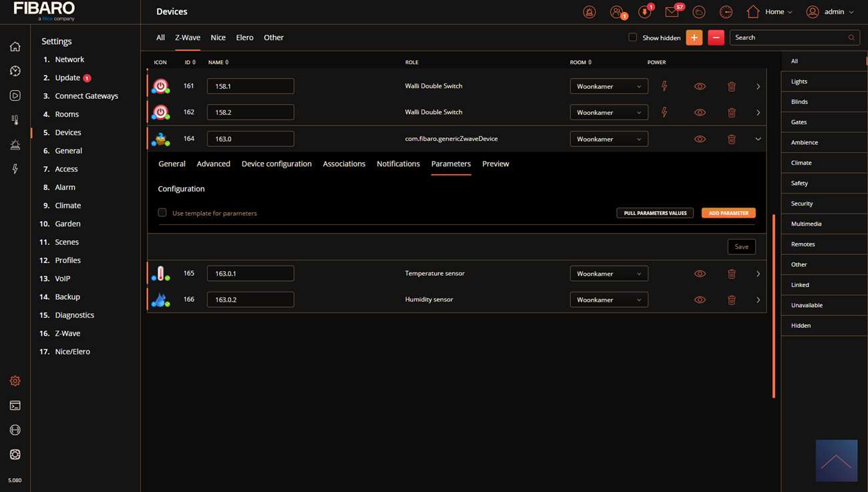This screenshot has height=492, width=868.
Task: Open room dropdown for device 163.0
Action: [x=608, y=139]
